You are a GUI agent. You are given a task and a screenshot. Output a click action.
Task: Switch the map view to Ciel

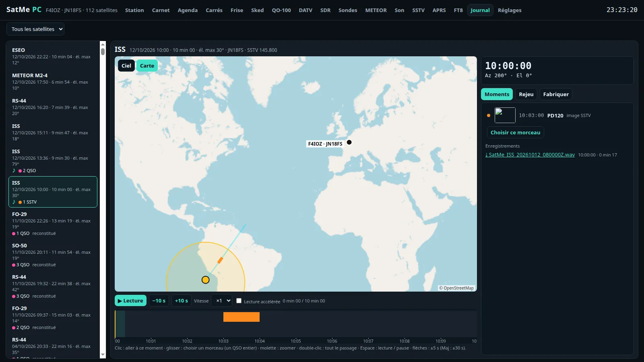pyautogui.click(x=126, y=66)
